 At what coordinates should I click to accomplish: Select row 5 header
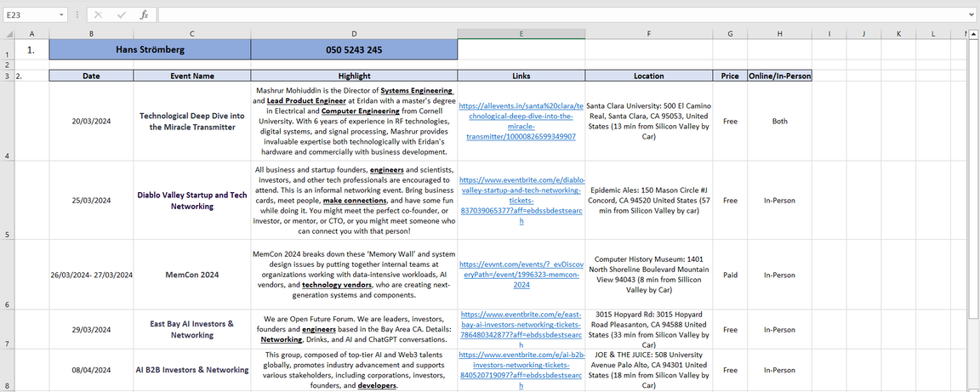[7, 200]
